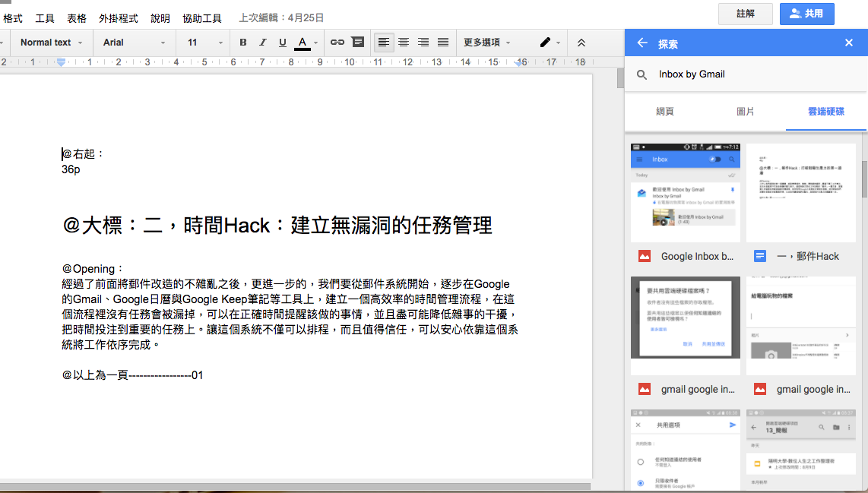The width and height of the screenshot is (868, 493).
Task: Insert a hyperlink
Action: point(337,42)
